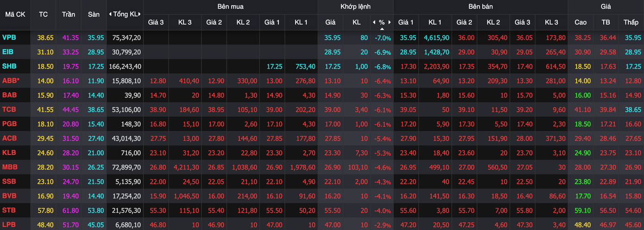
Task: Click the Cao high price column header
Action: [580, 22]
